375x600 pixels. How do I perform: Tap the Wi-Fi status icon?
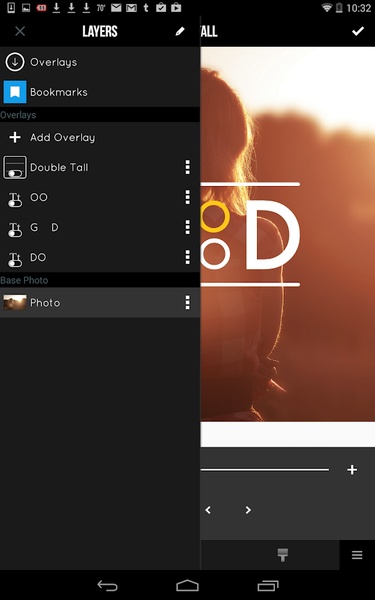326,8
